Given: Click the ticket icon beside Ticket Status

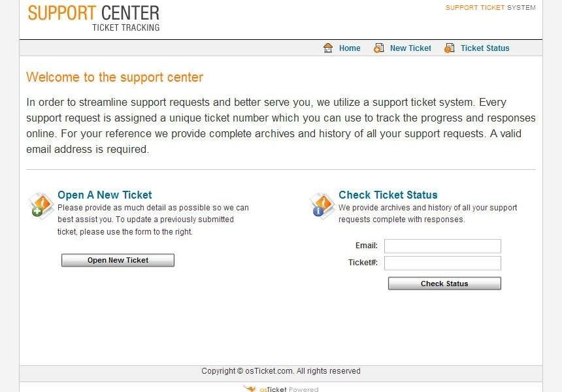Looking at the screenshot, I should (449, 48).
